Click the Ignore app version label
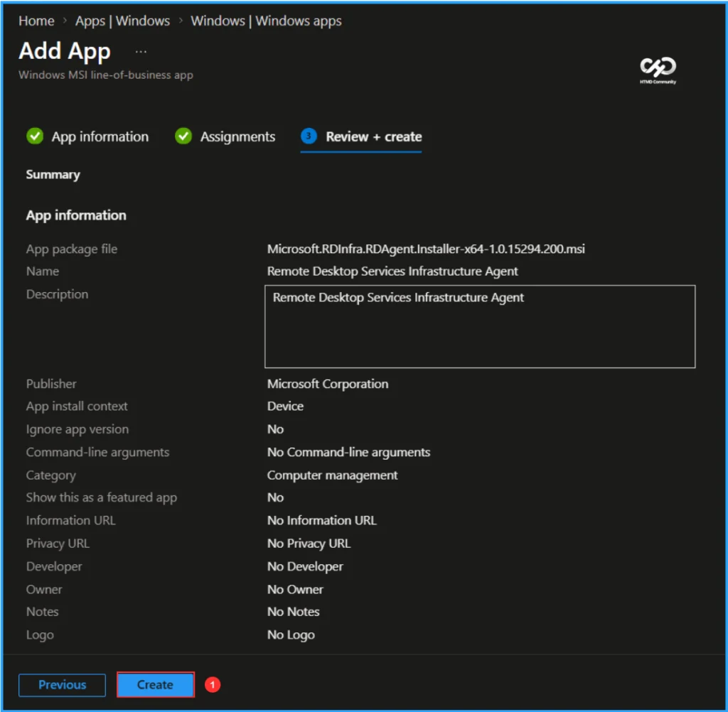728x712 pixels. 77,429
